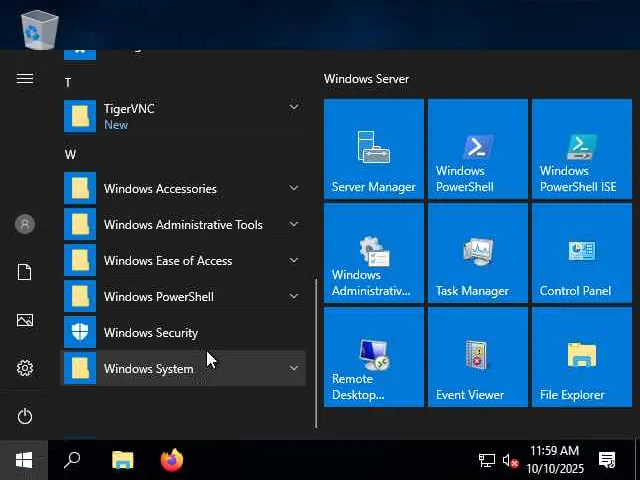Expand the Windows Ease of Access chevron
Screen dimensions: 640x480
(x=293, y=260)
